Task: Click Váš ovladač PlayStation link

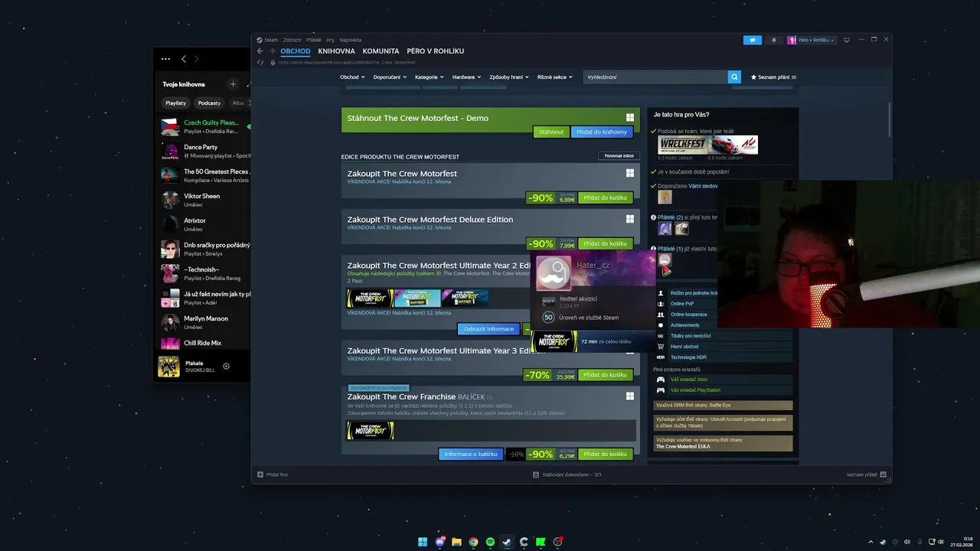Action: click(x=695, y=390)
